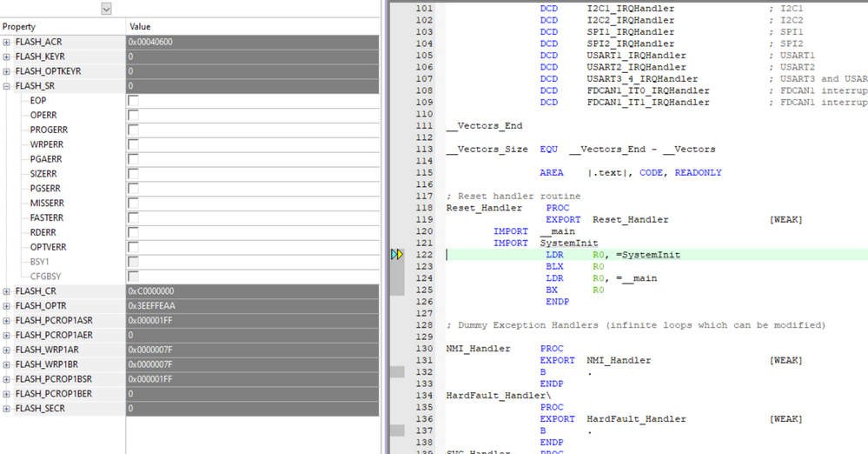This screenshot has height=454, width=868.
Task: Click the __Vectors_Size label on line 113
Action: [x=487, y=149]
